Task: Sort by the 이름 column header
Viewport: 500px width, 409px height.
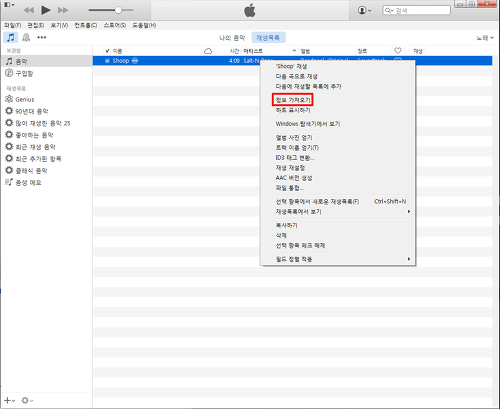Action: [x=117, y=51]
